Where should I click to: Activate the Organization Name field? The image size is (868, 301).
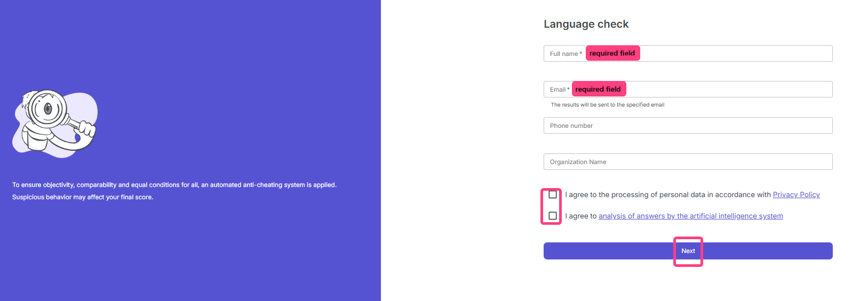pyautogui.click(x=688, y=162)
